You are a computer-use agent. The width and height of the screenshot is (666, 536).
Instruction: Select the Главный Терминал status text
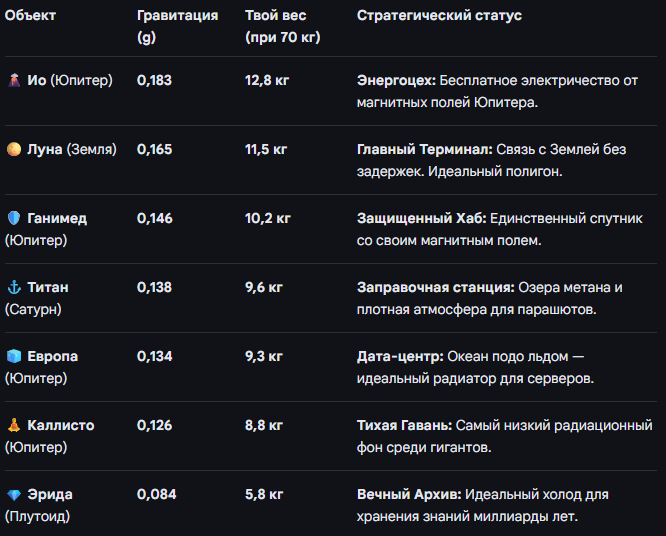coord(424,149)
